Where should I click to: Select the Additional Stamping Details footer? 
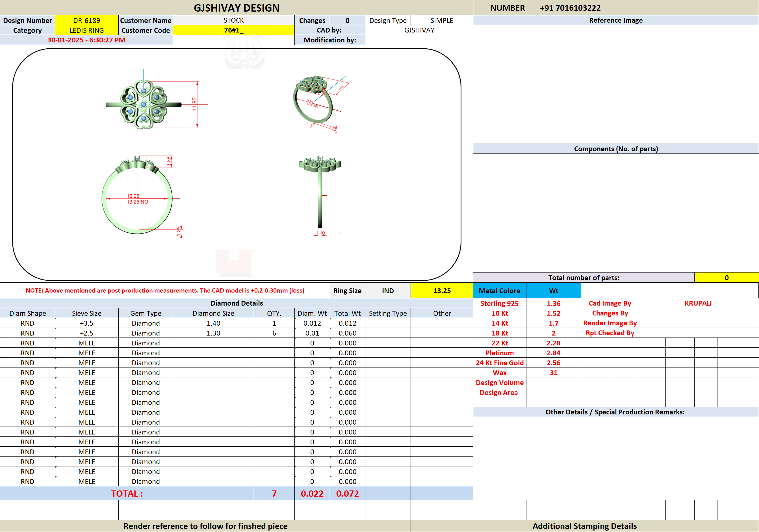584,526
